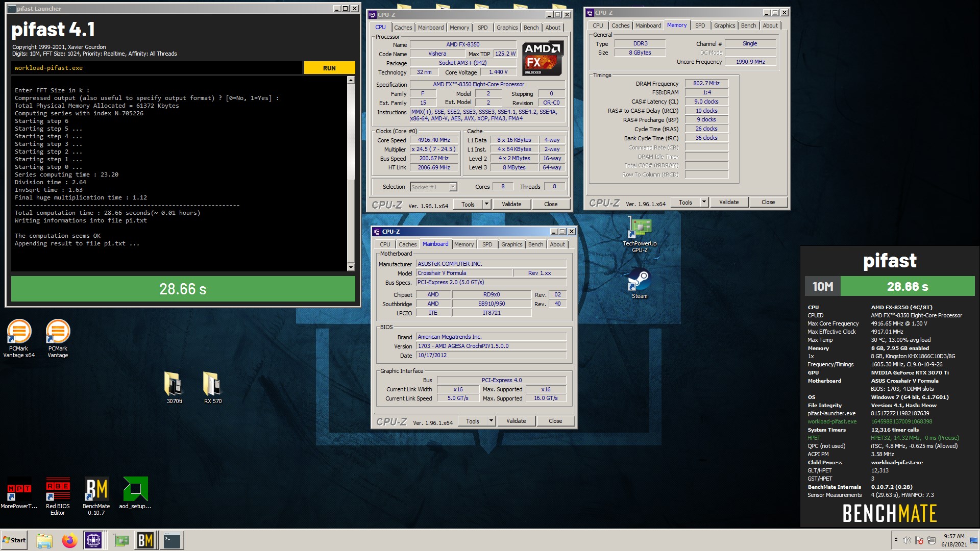This screenshot has height=551, width=980.
Task: Click the Windows Start button
Action: pyautogui.click(x=14, y=540)
